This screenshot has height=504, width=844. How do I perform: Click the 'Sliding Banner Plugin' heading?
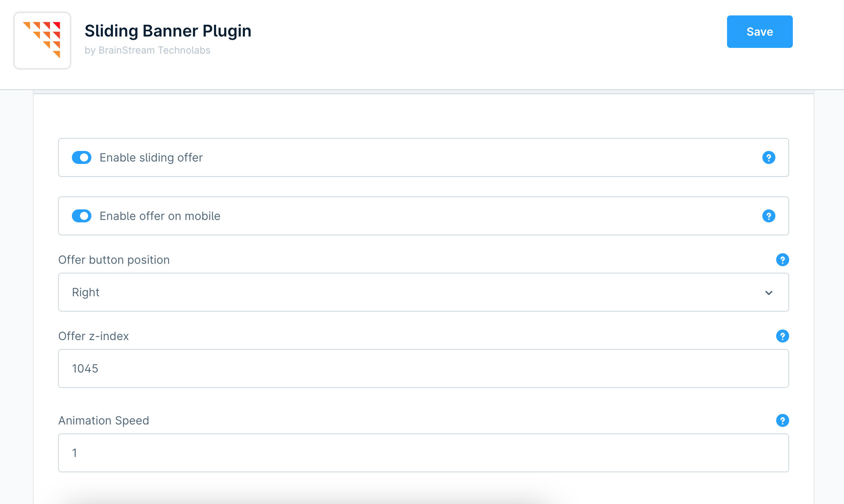168,31
